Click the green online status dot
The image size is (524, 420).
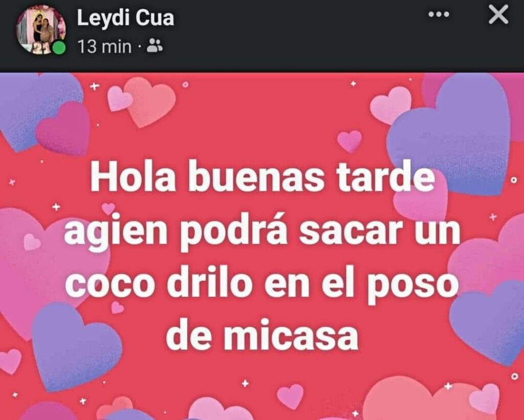[x=59, y=47]
